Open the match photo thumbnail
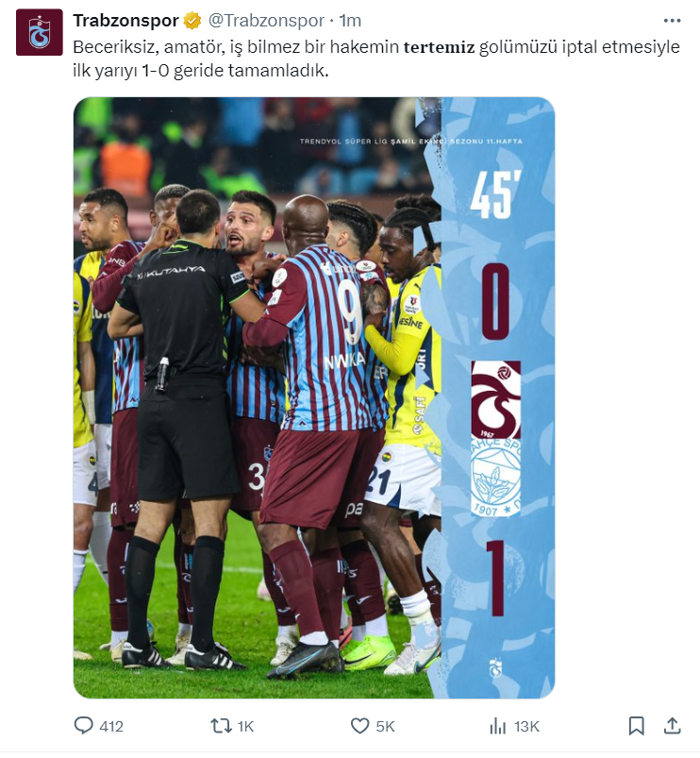The width and height of the screenshot is (700, 758). click(314, 397)
